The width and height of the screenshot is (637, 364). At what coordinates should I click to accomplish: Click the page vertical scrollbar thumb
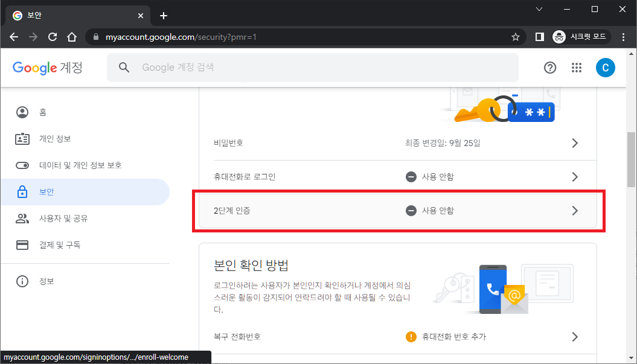pos(632,159)
